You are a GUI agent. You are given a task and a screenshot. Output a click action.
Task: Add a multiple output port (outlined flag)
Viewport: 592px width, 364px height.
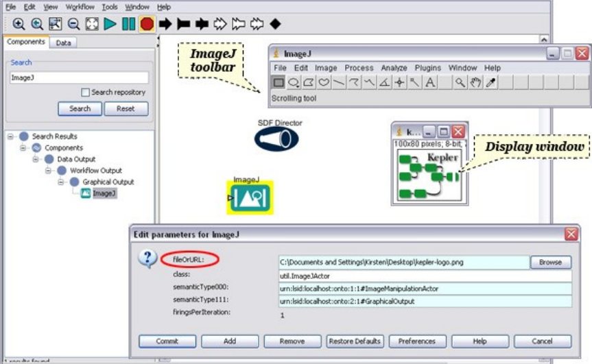239,24
